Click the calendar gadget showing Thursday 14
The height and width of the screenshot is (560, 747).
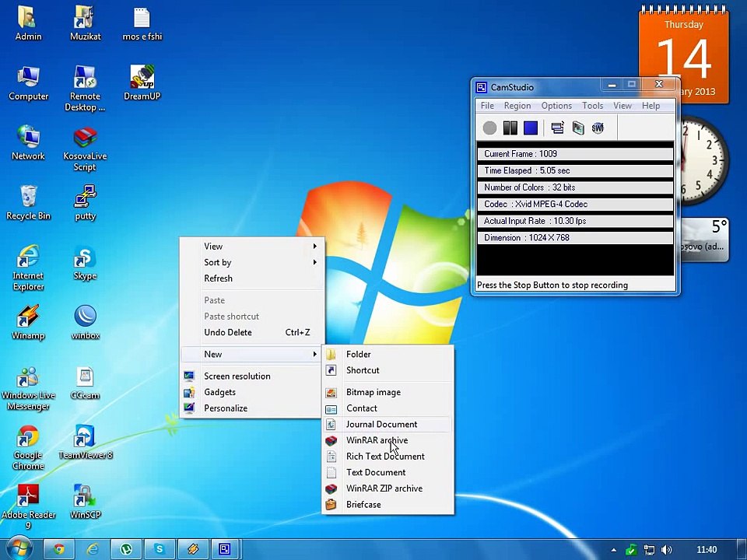pyautogui.click(x=684, y=54)
